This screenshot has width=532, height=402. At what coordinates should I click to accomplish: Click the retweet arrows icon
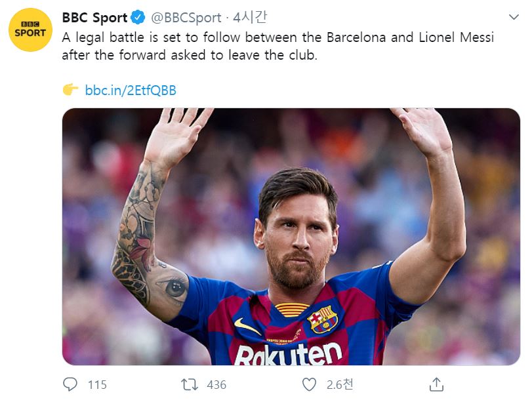point(189,384)
